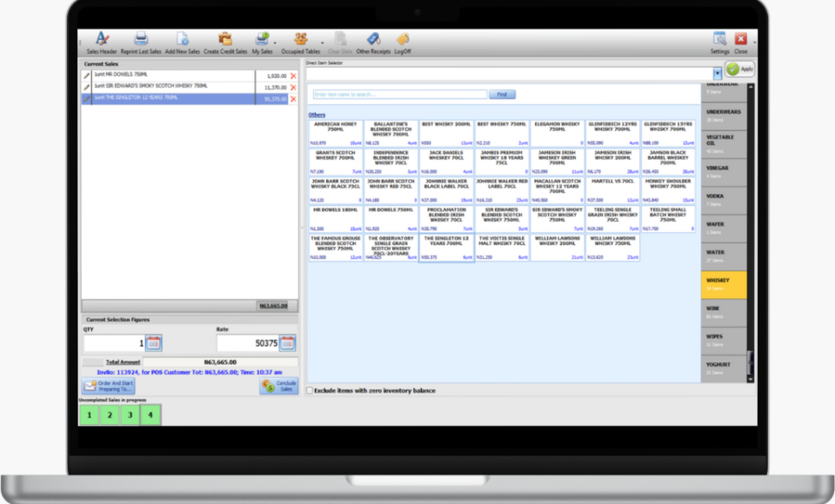Remove SIR EDWARD'S SMOKY line red X
This screenshot has width=835, height=504.
(x=293, y=87)
